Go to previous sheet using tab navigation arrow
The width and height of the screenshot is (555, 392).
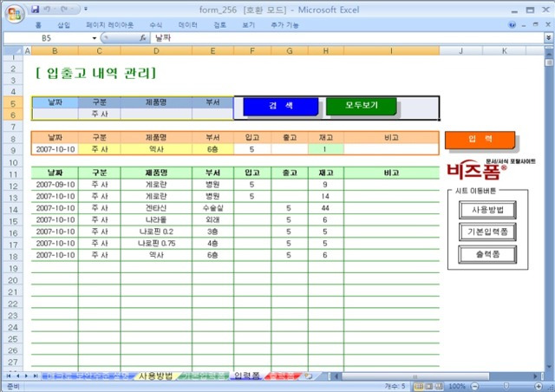[17, 376]
